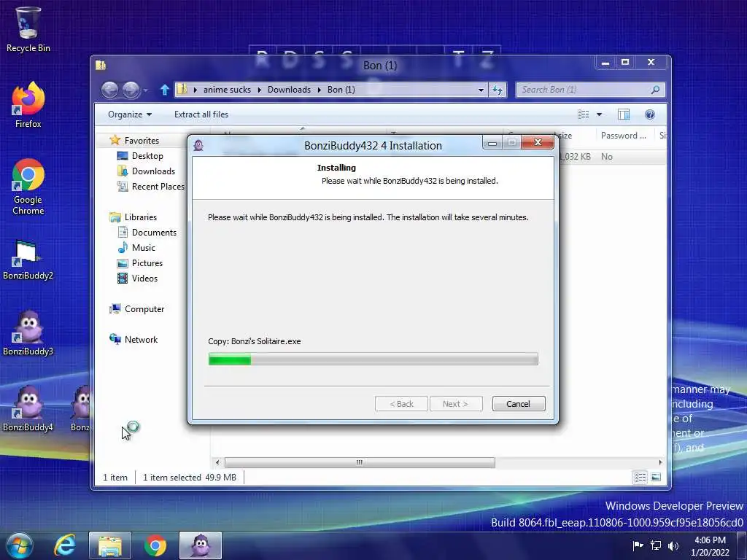Viewport: 747px width, 560px height.
Task: Click the horizontal scrollbar thumb in Explorer
Action: click(x=360, y=462)
